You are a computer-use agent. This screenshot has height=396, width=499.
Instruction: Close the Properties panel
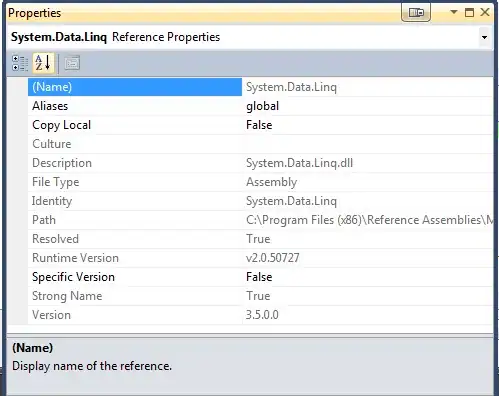click(485, 12)
